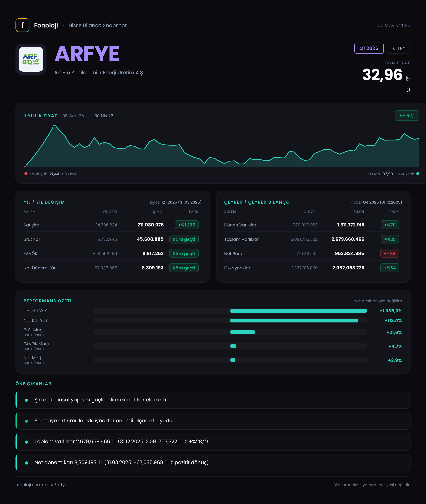
Task: Click the highlight about 'Şirket finansal yapısını güçlendirerek'
Action: [213, 400]
